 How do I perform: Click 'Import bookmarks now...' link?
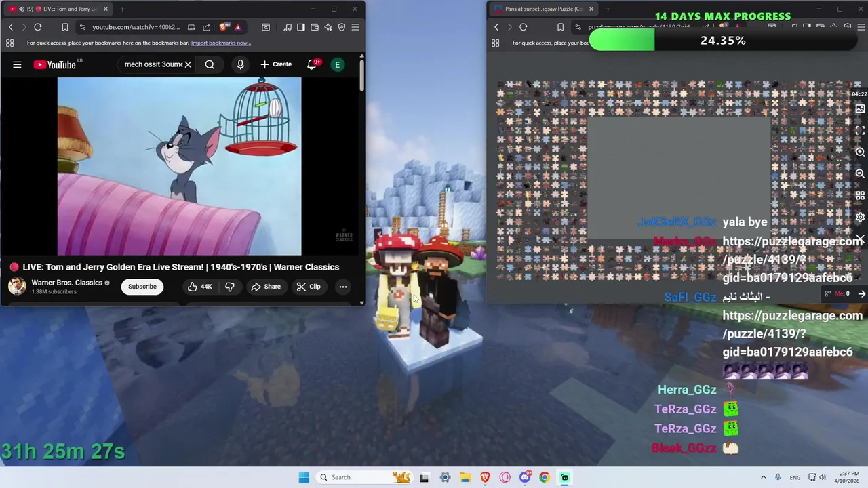pos(220,43)
